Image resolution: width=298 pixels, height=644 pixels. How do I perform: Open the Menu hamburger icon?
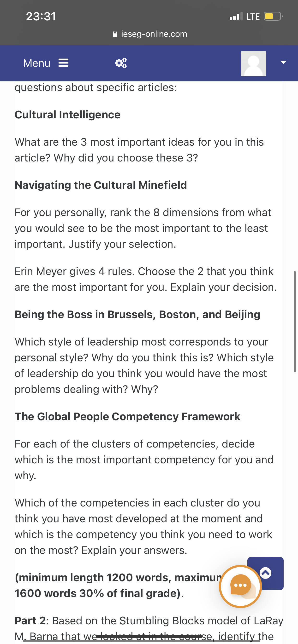(x=63, y=63)
